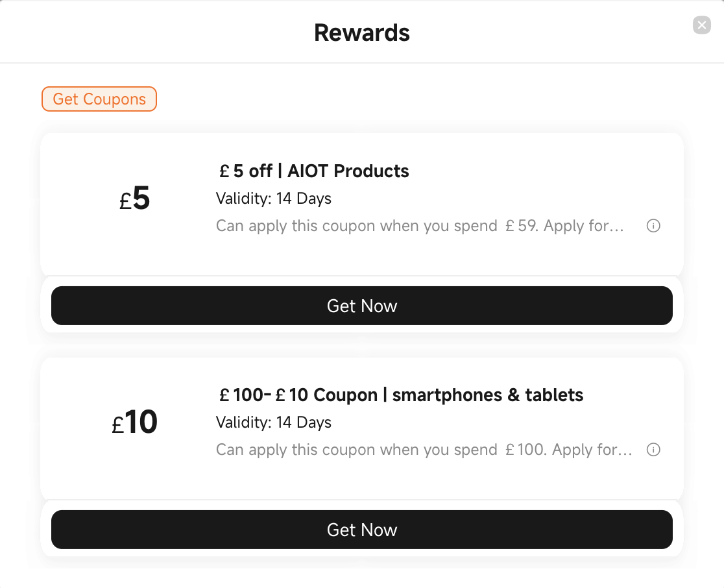
Task: Click Get Now for £10 smartphones coupon
Action: click(x=361, y=530)
